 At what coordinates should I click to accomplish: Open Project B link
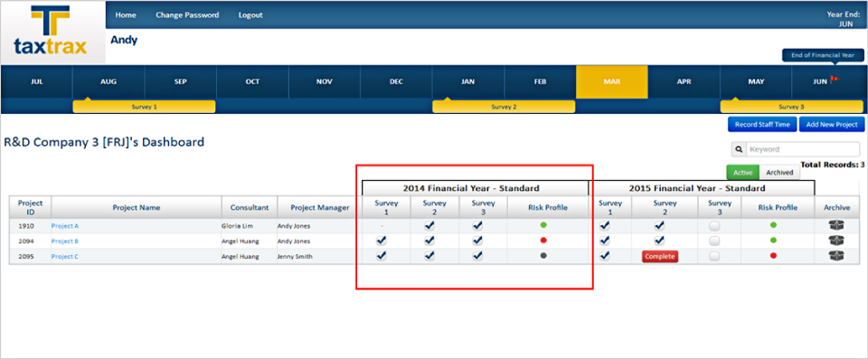pos(65,241)
